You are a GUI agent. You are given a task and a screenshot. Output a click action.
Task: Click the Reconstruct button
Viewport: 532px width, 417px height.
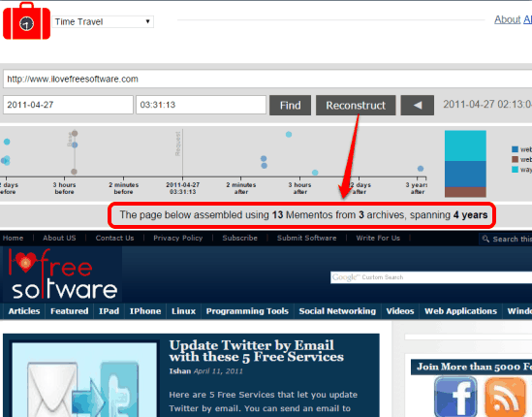356,106
